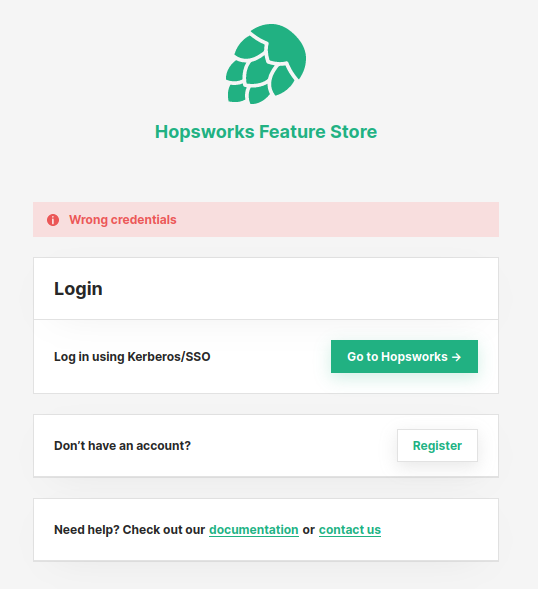This screenshot has width=538, height=589.
Task: Click the word or between help links
Action: tap(308, 530)
